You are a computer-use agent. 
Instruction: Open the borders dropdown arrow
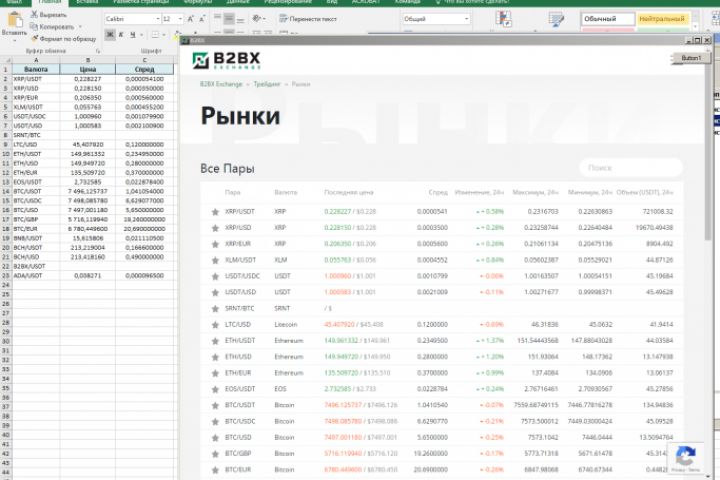click(x=164, y=35)
